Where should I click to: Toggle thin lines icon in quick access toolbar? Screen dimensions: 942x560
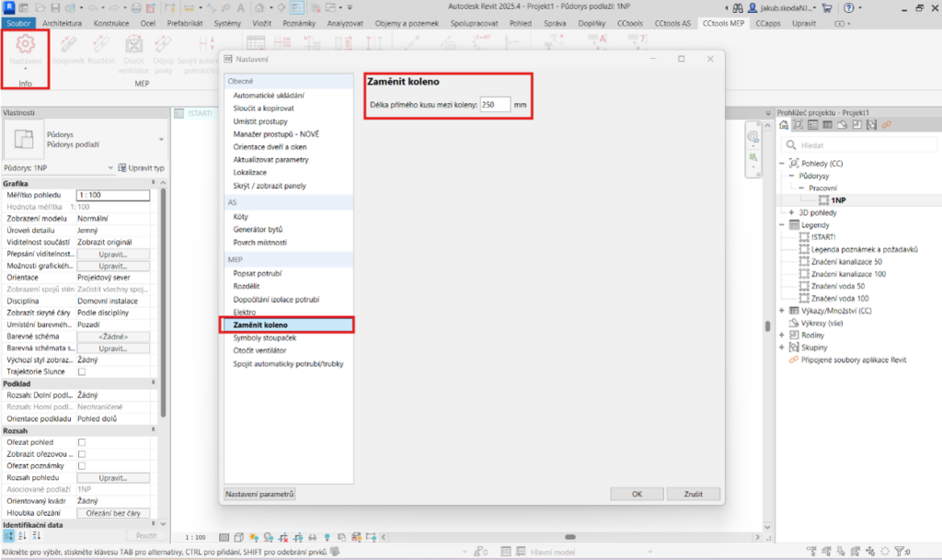click(297, 7)
